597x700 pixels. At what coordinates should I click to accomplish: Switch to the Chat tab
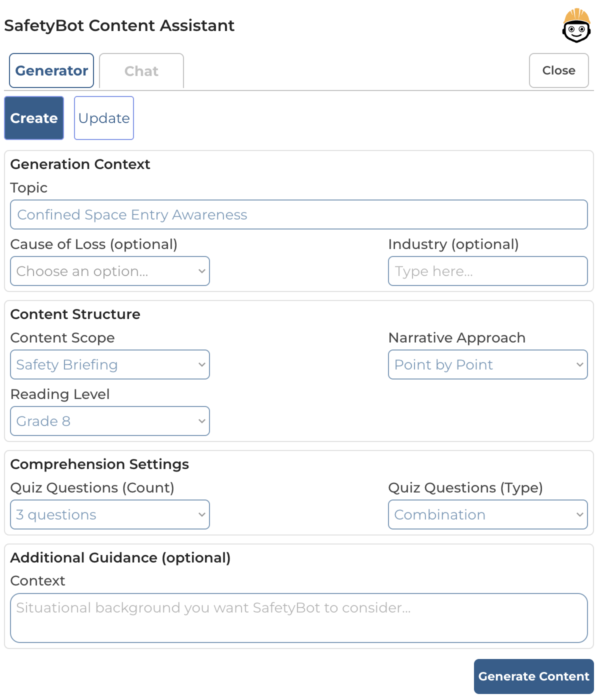coord(141,70)
